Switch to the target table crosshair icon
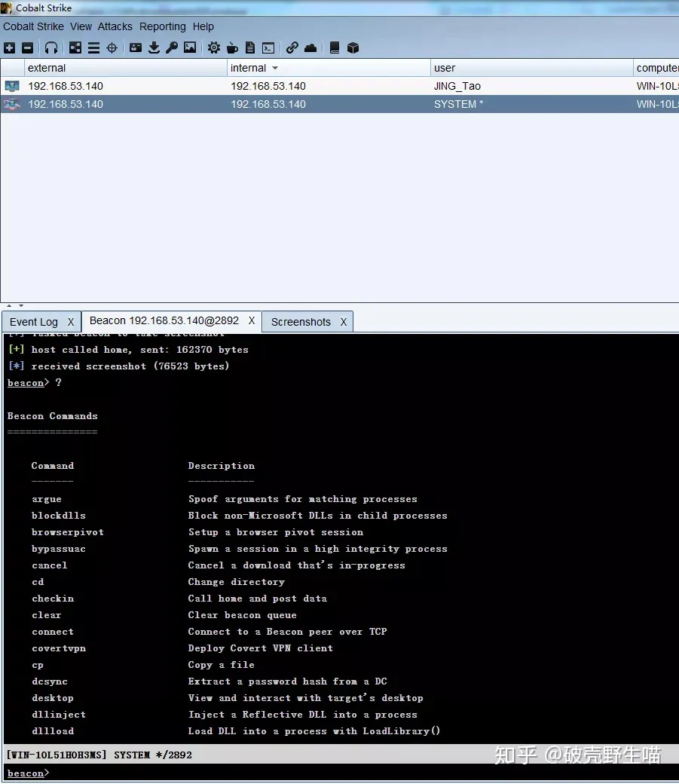679x784 pixels. click(112, 48)
